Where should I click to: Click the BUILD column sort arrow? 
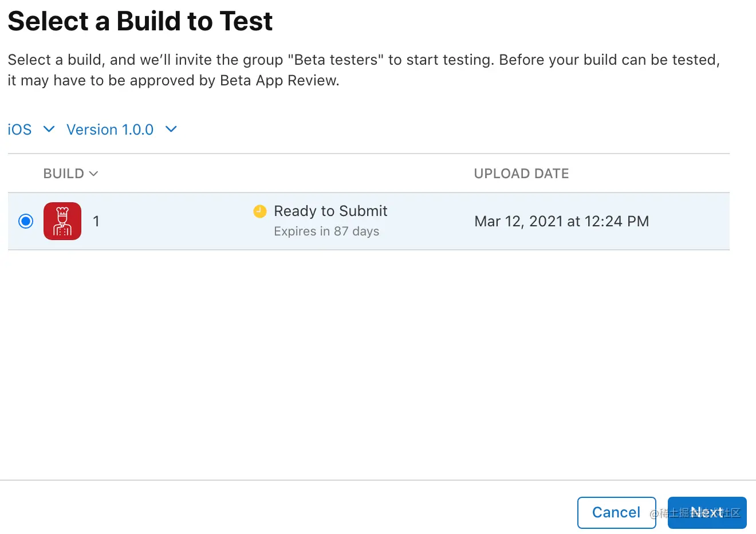[x=94, y=174]
